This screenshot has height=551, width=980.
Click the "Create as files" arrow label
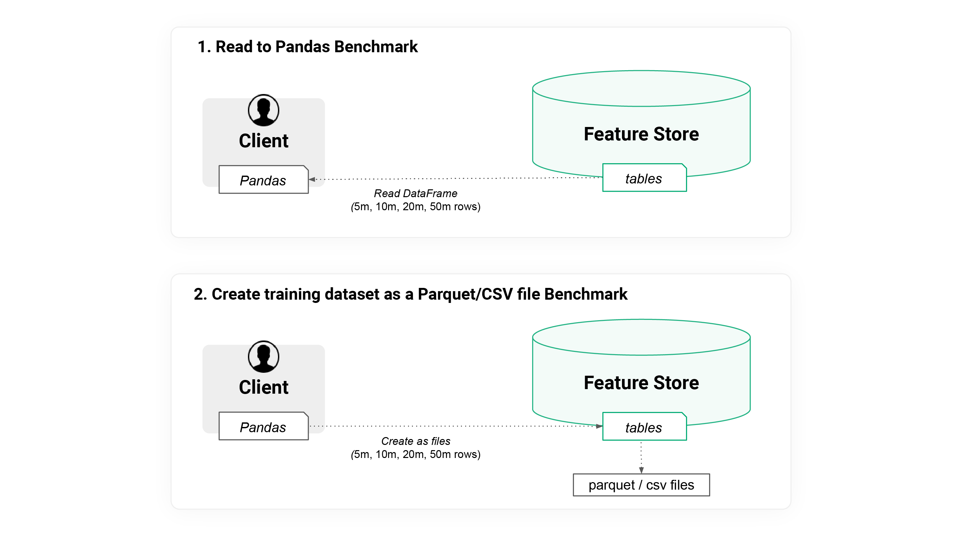[416, 441]
